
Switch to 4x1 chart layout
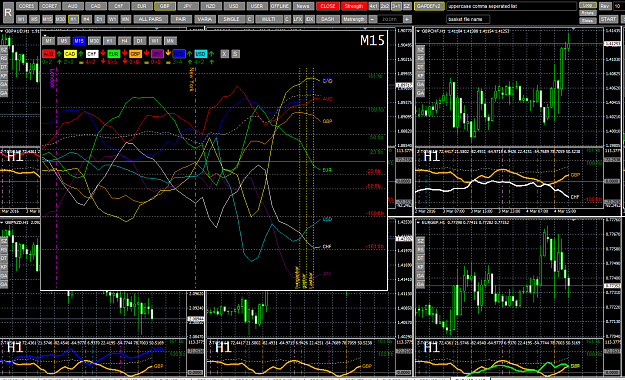(x=373, y=6)
